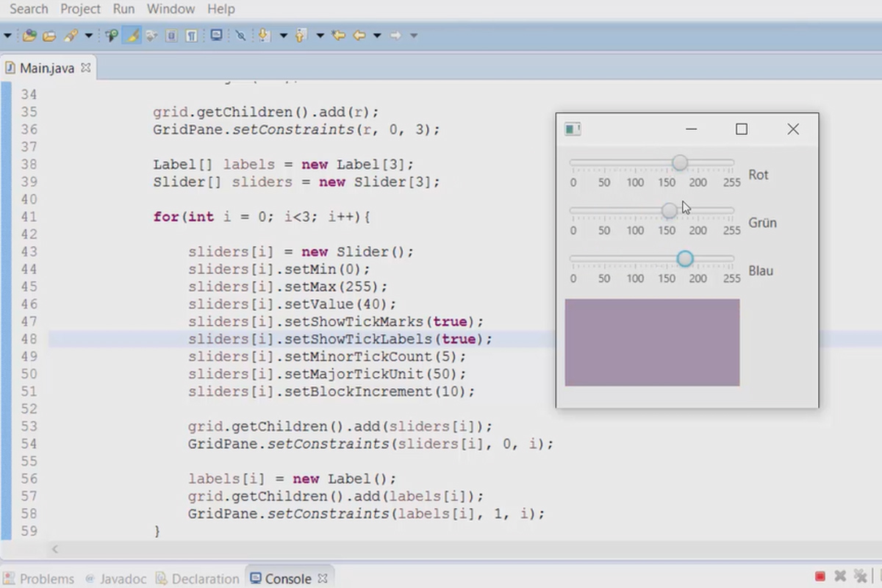Click line number 41 in the gutter
Screen dimensions: 882x588
[29, 217]
